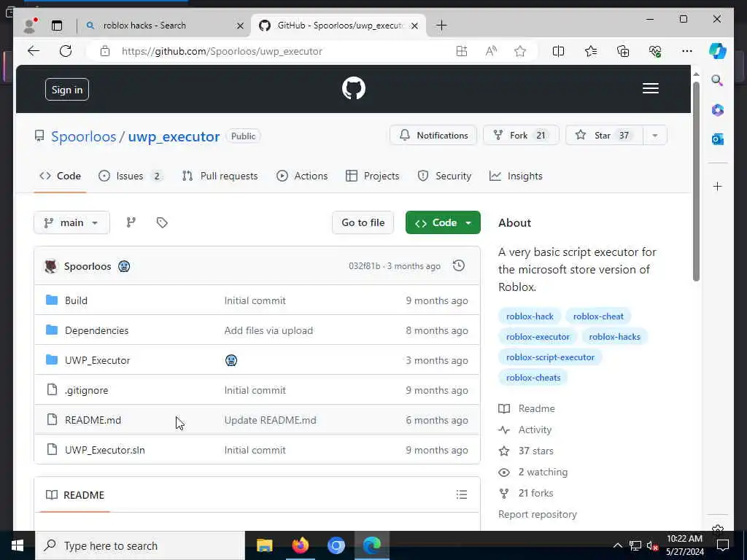Viewport: 747px width, 560px height.
Task: Open the Dependencies folder
Action: tap(97, 330)
